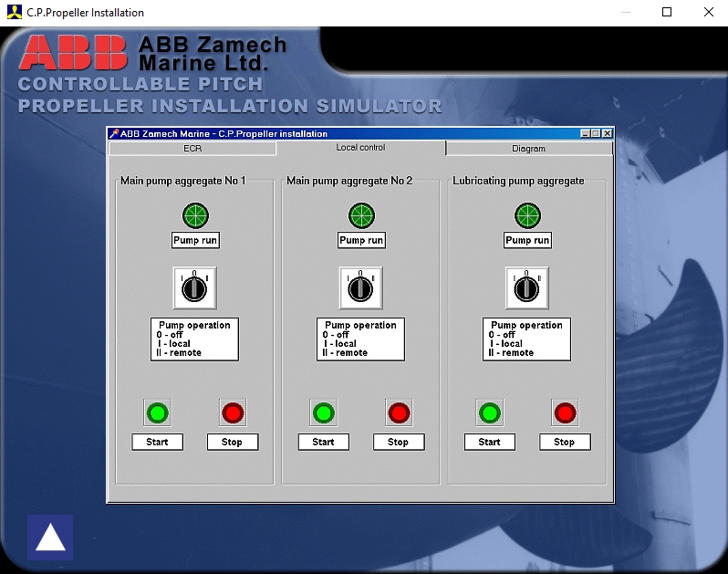
Task: Click red stop lamp for Lubricating pump
Action: pyautogui.click(x=565, y=412)
